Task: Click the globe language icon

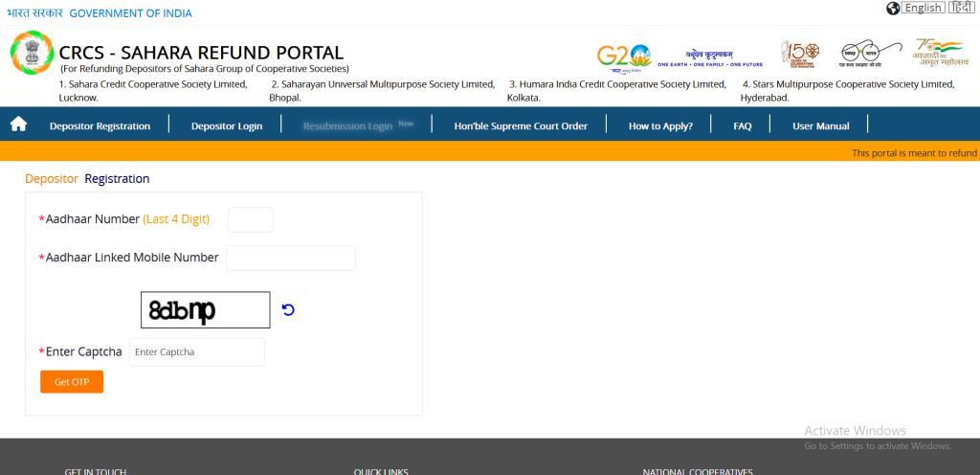Action: click(893, 8)
